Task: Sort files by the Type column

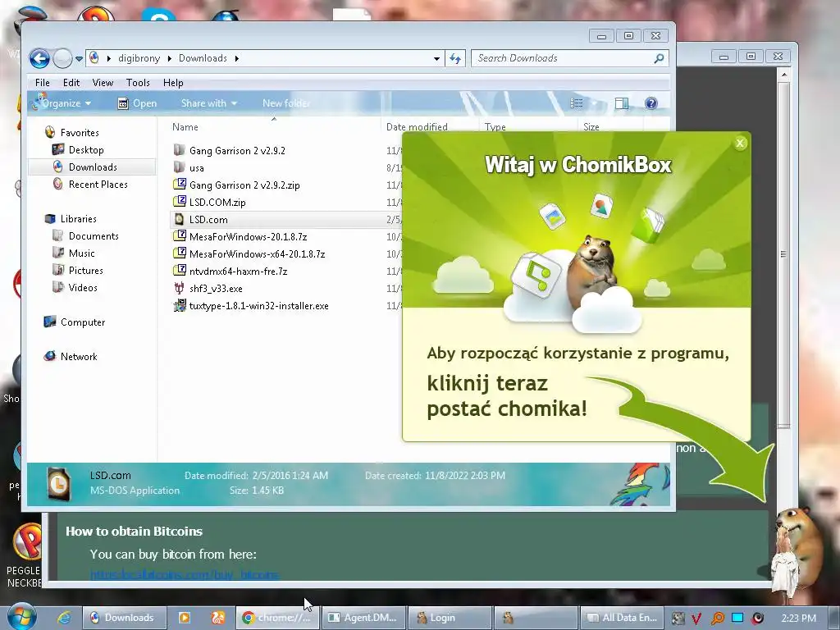Action: (495, 127)
